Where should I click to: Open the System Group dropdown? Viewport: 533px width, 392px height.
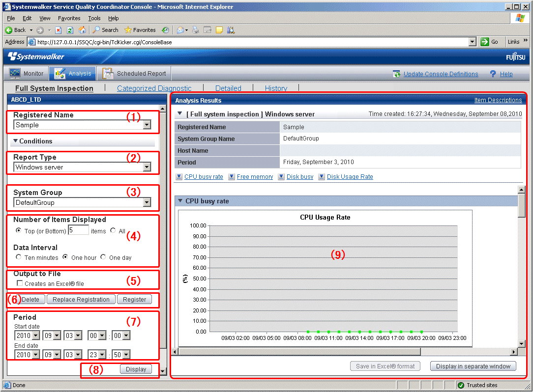tap(147, 202)
